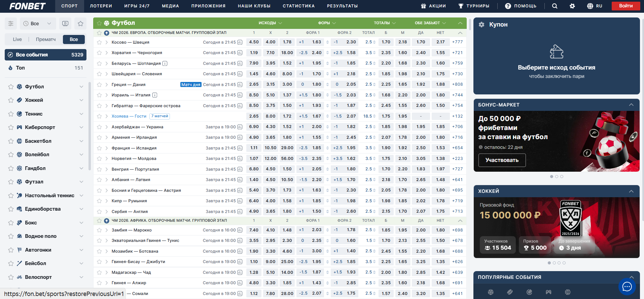Open statistics icon for Косово — Швеция match

(x=240, y=42)
